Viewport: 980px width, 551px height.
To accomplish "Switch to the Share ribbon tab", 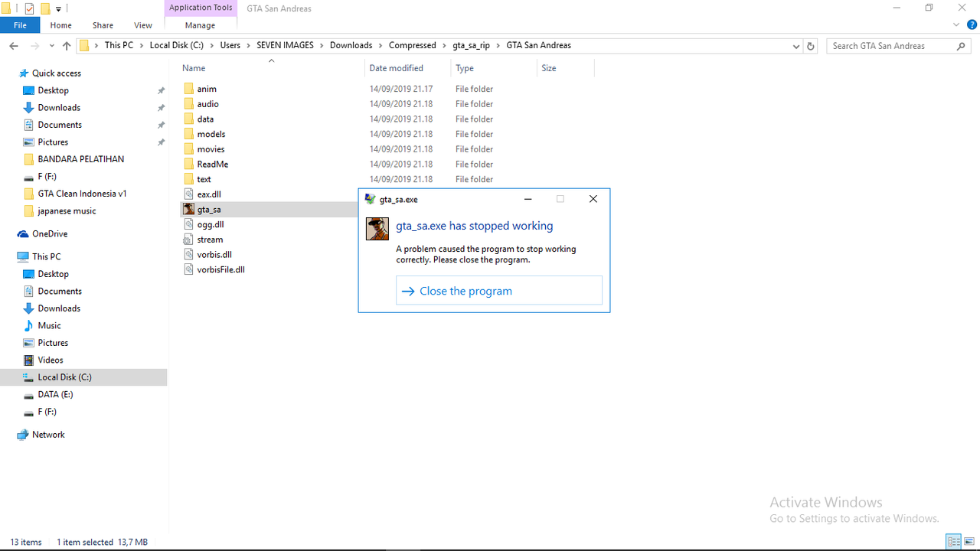I will coord(103,25).
